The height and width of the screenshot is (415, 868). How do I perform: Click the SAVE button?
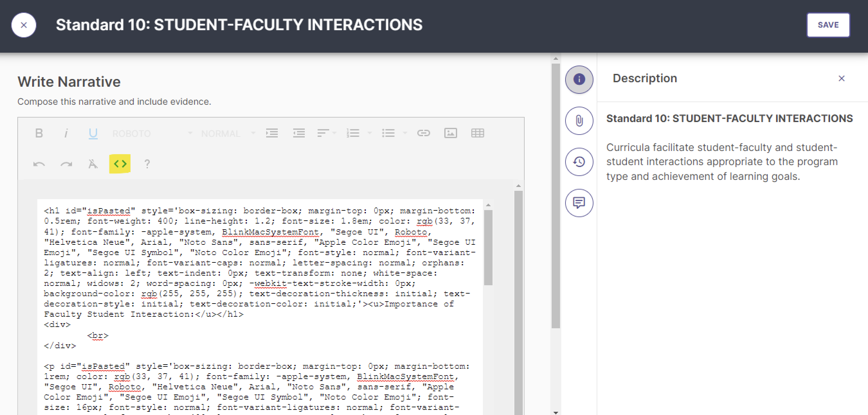click(x=828, y=25)
